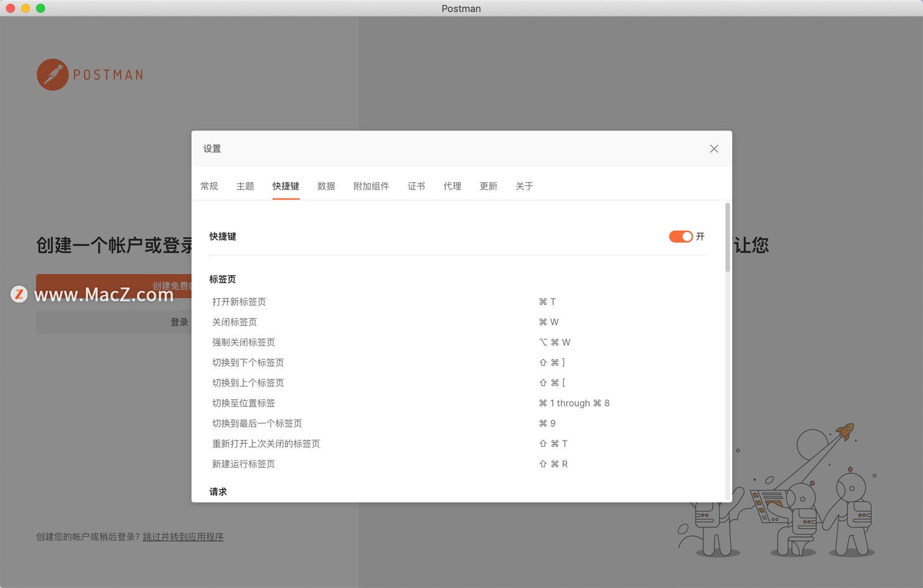Click the ⌘ 1 through ⌘ 8 shortcut
923x588 pixels.
click(x=574, y=403)
